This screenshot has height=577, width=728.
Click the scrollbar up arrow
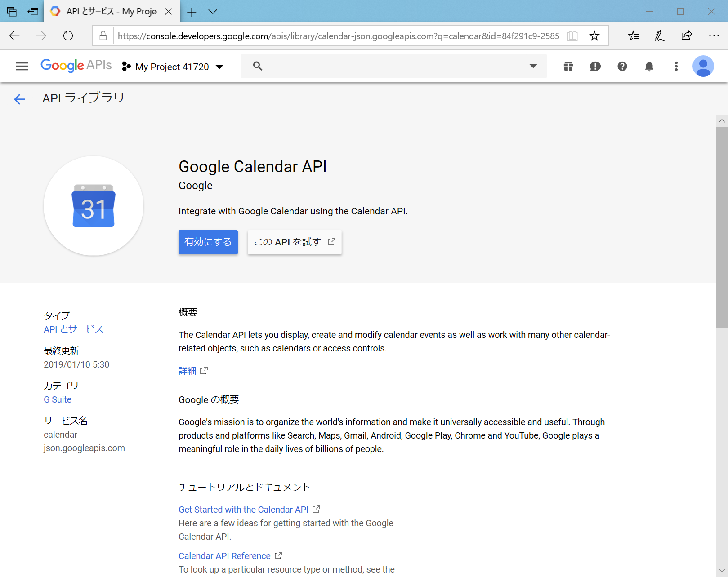click(x=722, y=121)
